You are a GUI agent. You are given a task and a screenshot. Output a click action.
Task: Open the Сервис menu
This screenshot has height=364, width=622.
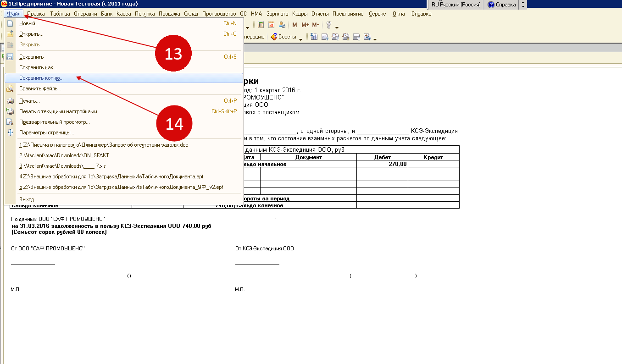click(x=378, y=14)
